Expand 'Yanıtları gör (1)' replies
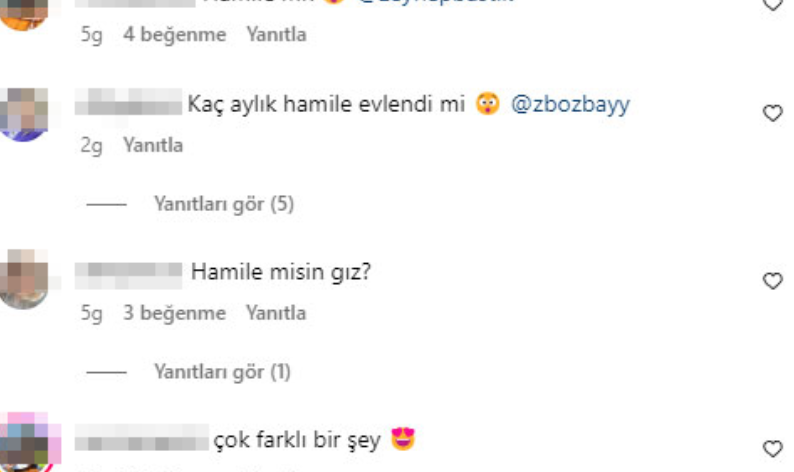This screenshot has width=794, height=472. click(222, 372)
